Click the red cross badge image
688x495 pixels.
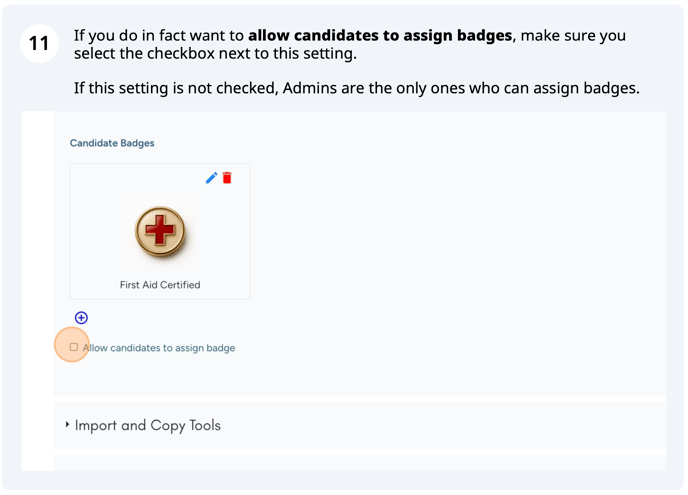160,231
